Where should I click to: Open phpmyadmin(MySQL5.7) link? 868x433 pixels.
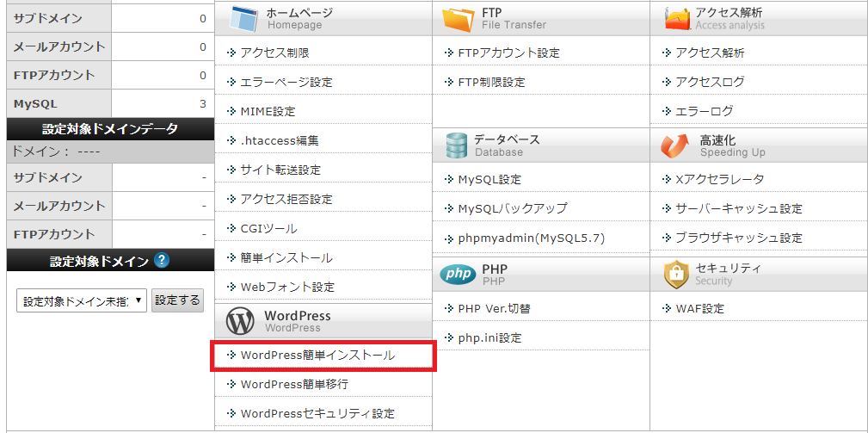coord(531,238)
